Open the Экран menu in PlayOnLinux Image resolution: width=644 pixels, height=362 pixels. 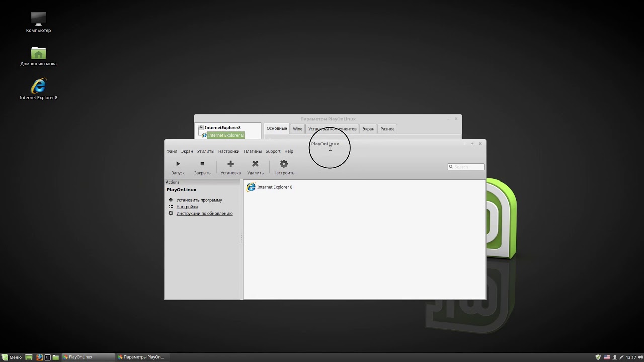click(187, 151)
